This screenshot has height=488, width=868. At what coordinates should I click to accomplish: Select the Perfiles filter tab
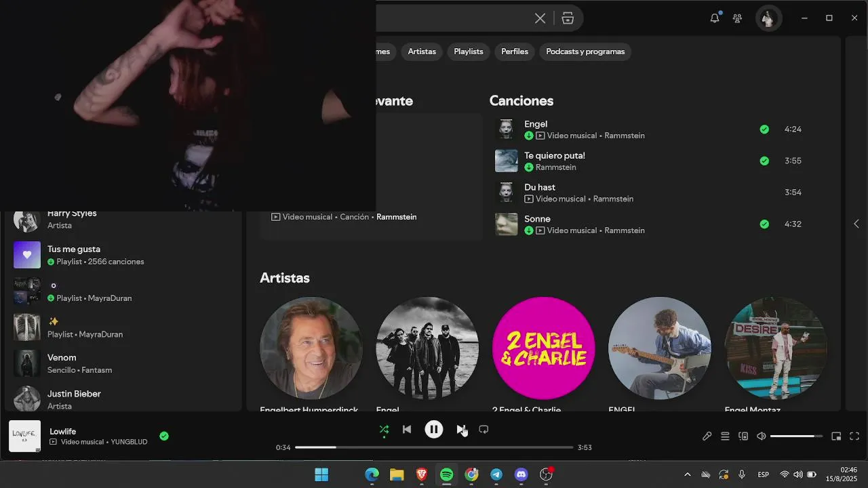(515, 52)
